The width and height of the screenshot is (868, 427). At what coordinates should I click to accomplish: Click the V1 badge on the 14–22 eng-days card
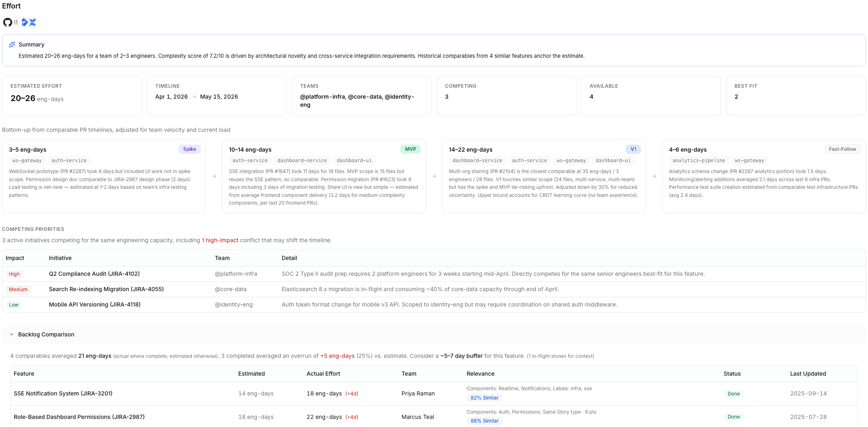coord(633,149)
